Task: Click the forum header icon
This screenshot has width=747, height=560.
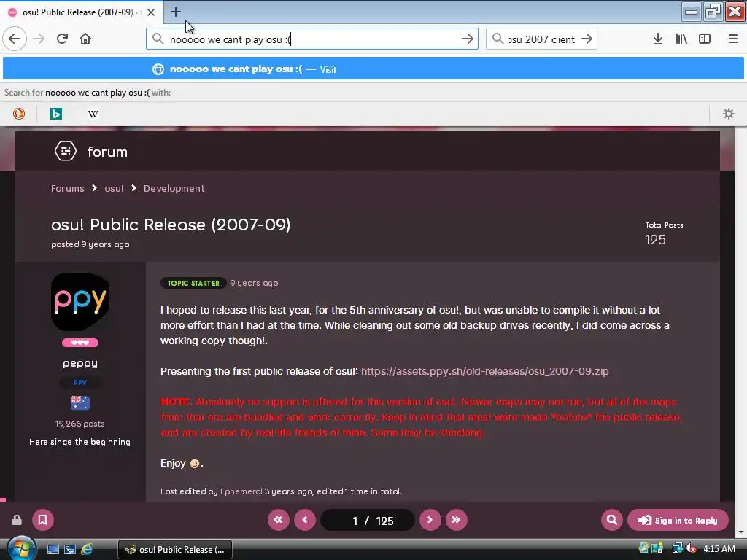Action: pyautogui.click(x=66, y=152)
